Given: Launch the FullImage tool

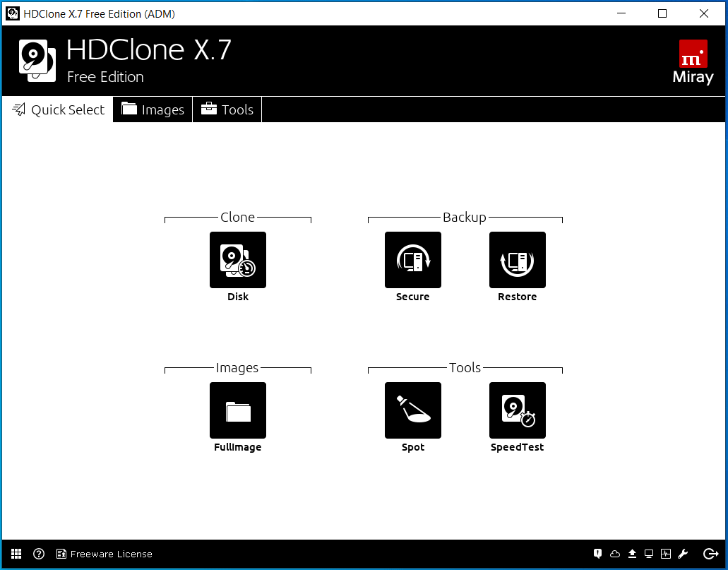Looking at the screenshot, I should click(238, 410).
